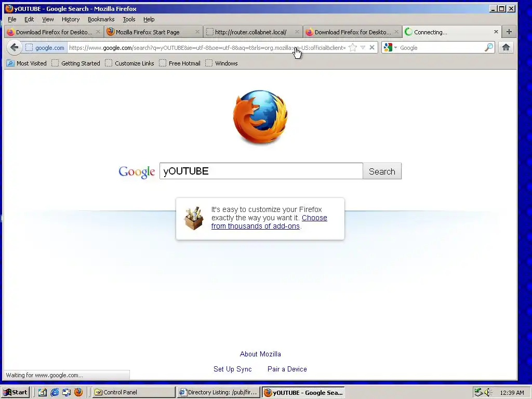This screenshot has width=532, height=399.
Task: Open About Mozilla link
Action: pos(260,354)
